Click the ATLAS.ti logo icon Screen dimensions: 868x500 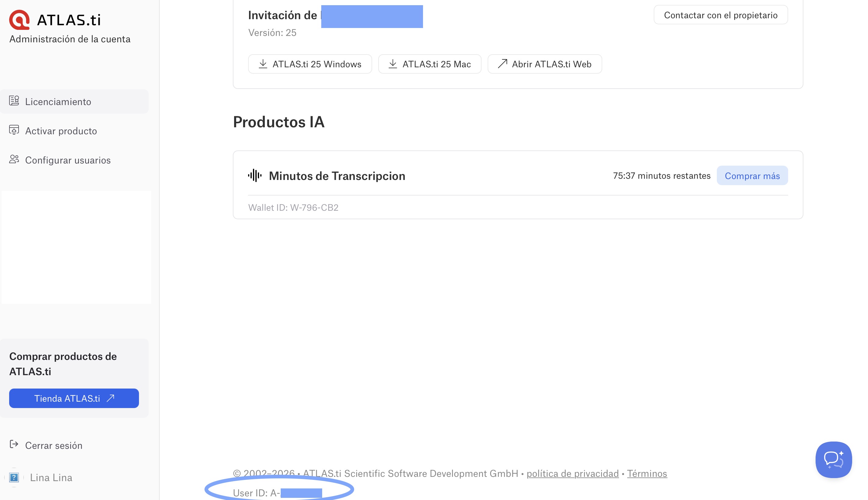[x=19, y=19]
